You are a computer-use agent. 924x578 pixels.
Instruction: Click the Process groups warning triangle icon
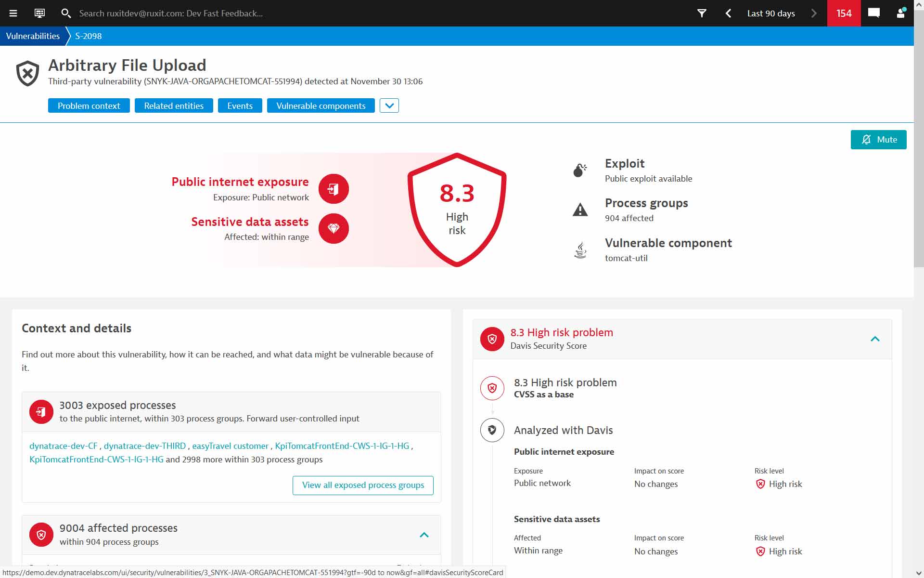point(580,210)
